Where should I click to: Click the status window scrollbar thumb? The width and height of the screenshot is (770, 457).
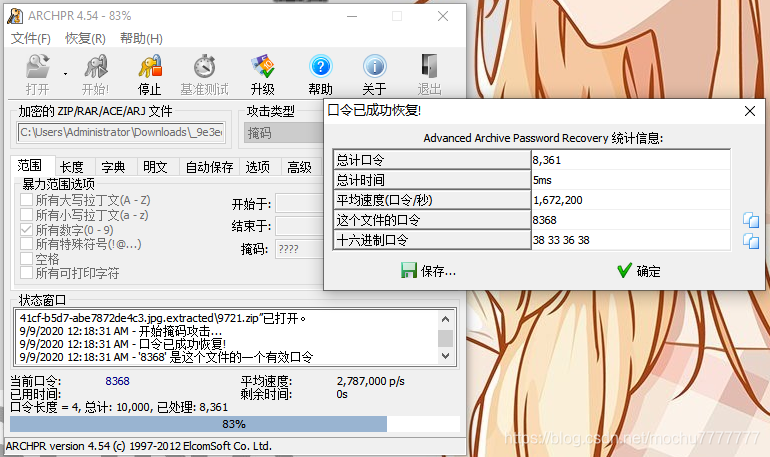click(445, 338)
